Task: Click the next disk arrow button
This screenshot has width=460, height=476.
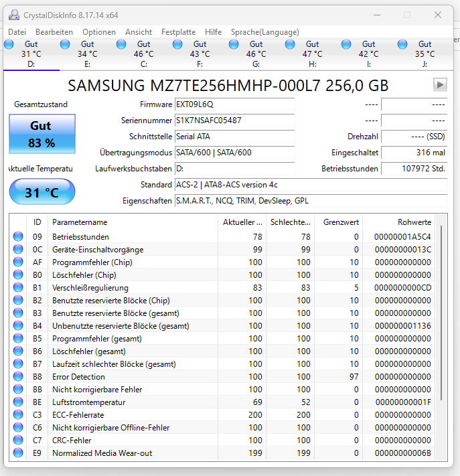Action: tap(440, 85)
